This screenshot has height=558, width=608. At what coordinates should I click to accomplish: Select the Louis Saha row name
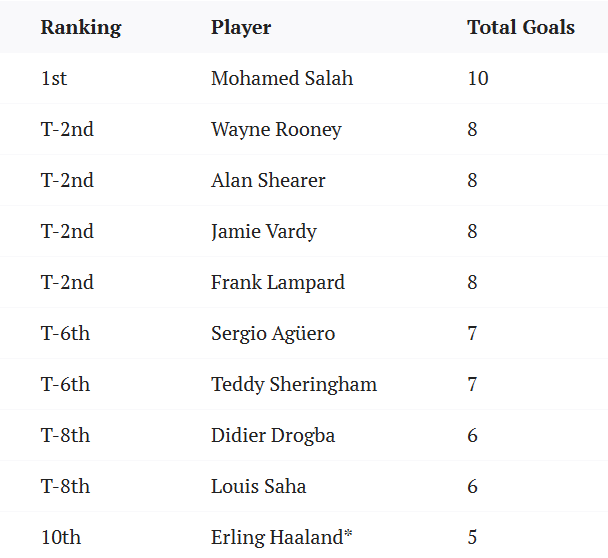(x=258, y=486)
